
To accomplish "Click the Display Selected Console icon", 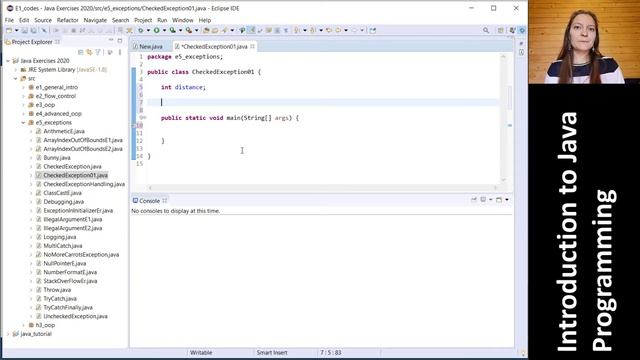I will (483, 200).
